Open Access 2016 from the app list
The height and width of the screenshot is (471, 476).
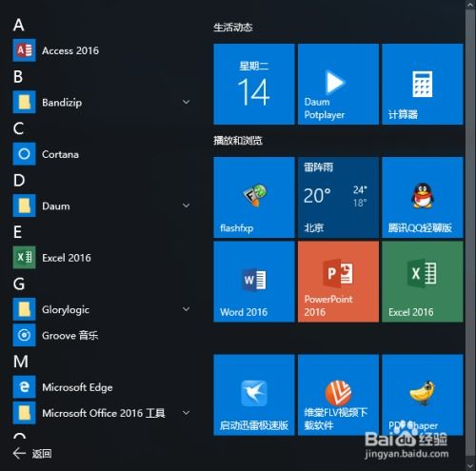point(102,50)
